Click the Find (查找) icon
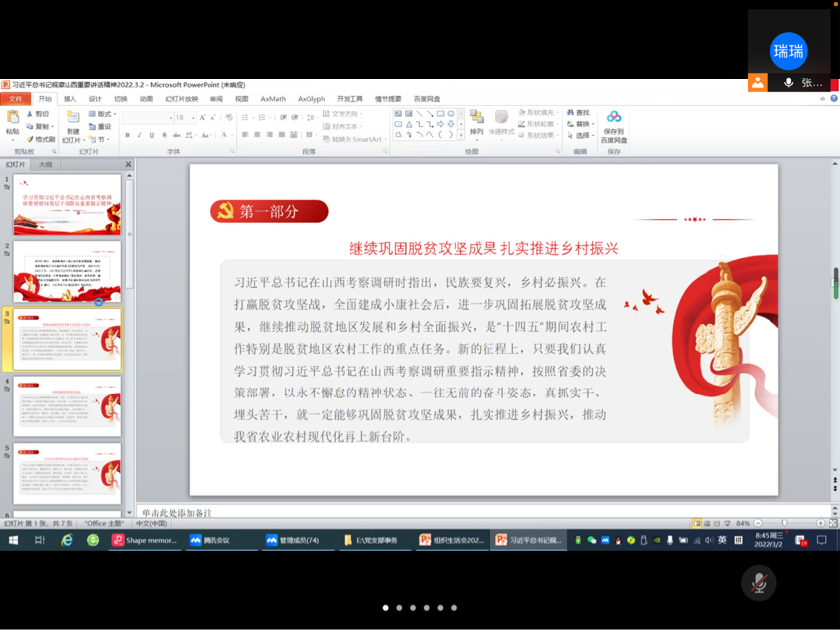 tap(578, 113)
